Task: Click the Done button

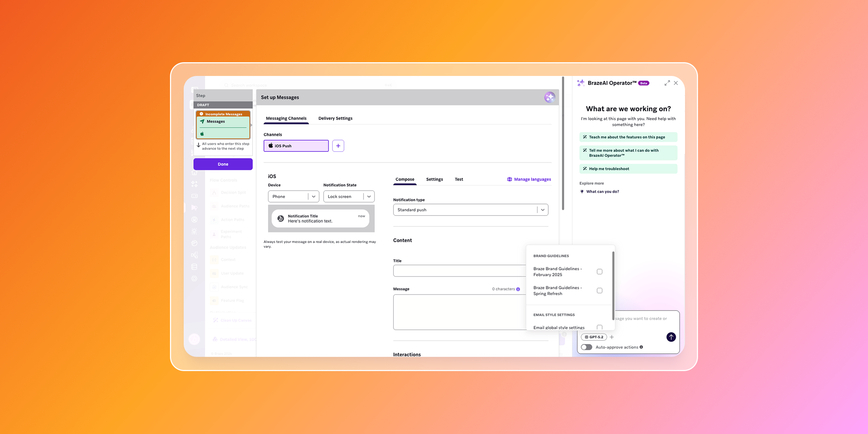Action: [x=223, y=164]
